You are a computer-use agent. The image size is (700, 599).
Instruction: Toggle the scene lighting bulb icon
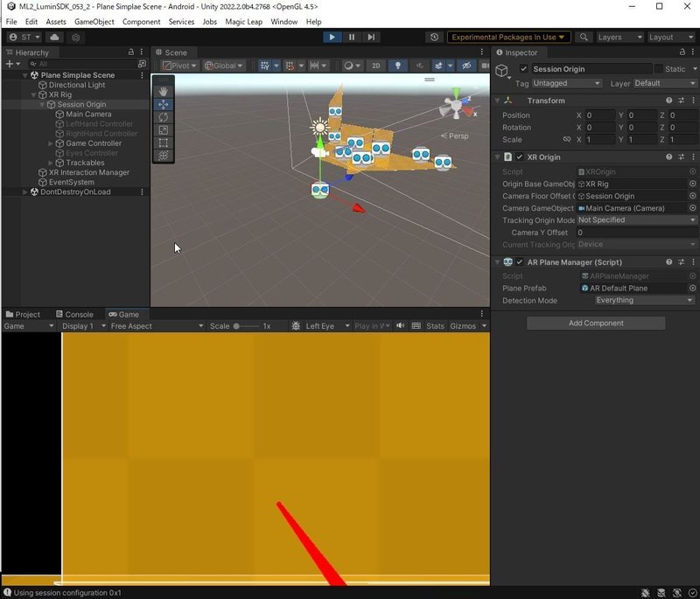tap(399, 64)
